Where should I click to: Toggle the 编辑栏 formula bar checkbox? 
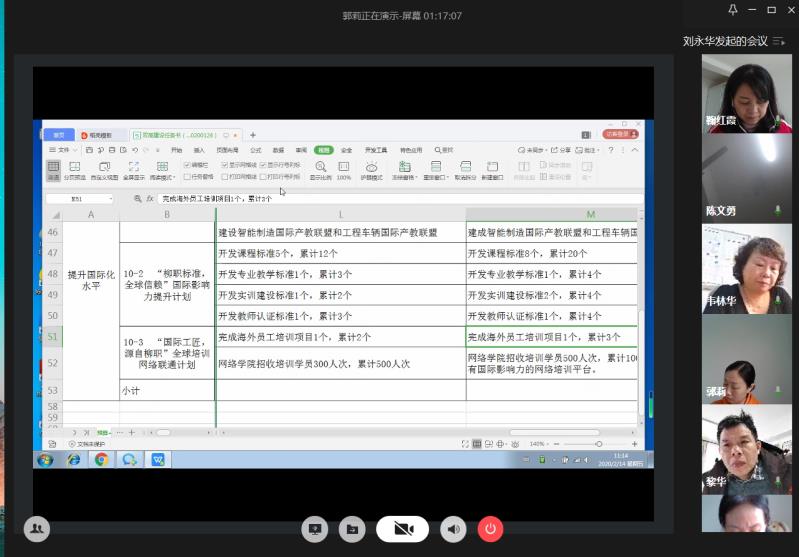tap(187, 164)
